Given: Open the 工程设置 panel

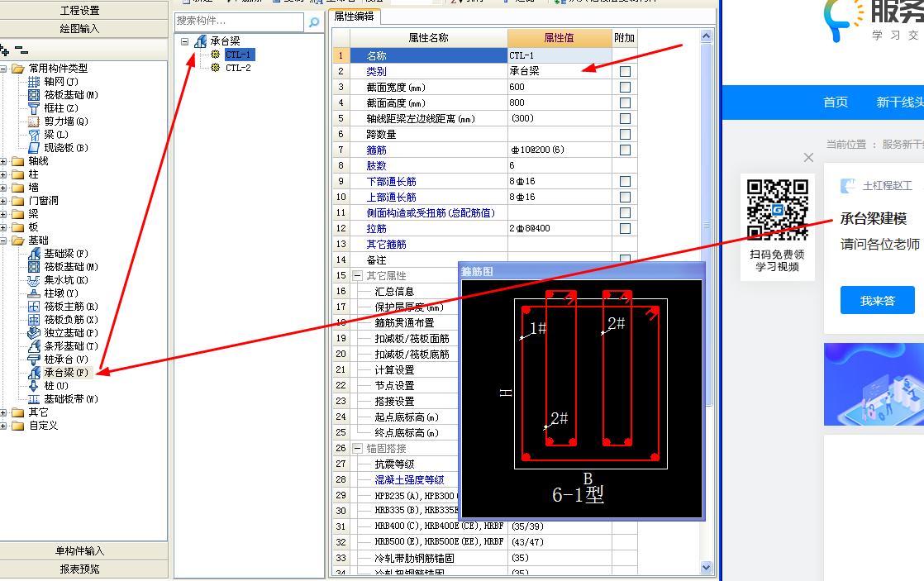Looking at the screenshot, I should point(80,11).
